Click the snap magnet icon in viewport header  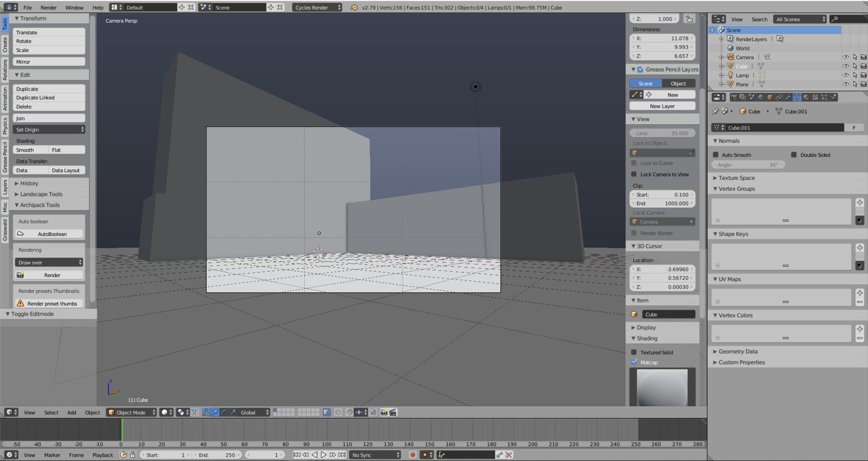(x=349, y=412)
